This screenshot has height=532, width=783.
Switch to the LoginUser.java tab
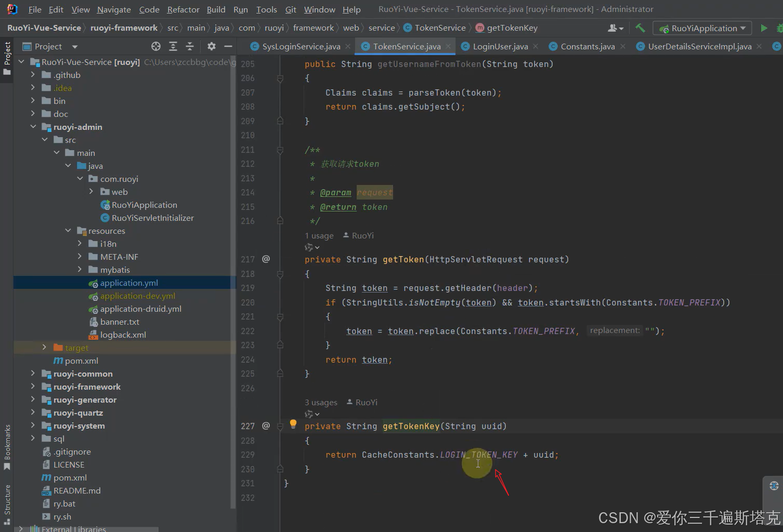(x=500, y=47)
